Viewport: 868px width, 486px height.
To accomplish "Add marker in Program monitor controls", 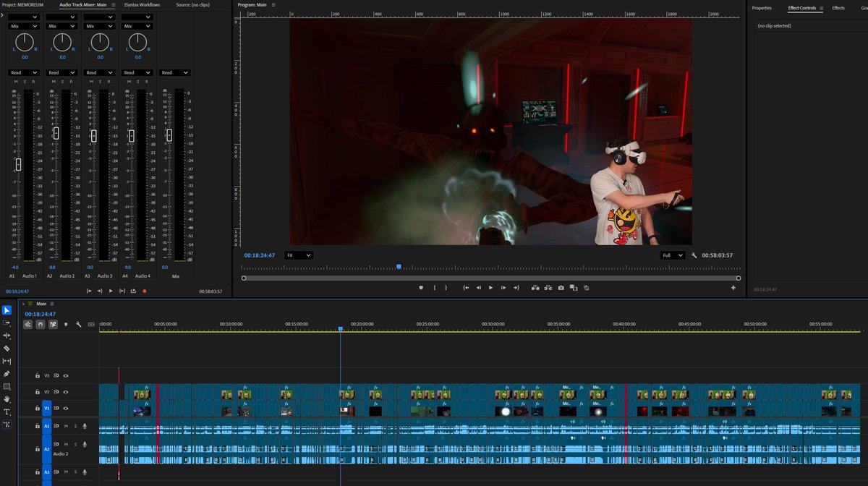I will 421,288.
